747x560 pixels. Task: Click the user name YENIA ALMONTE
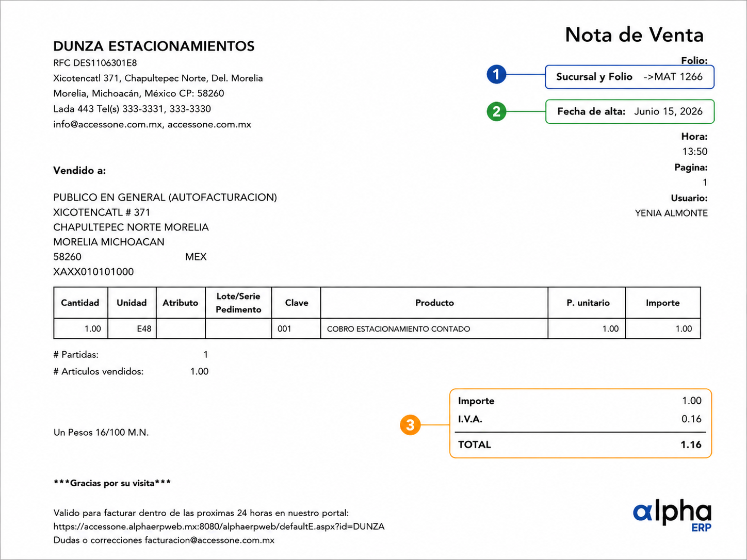point(671,213)
